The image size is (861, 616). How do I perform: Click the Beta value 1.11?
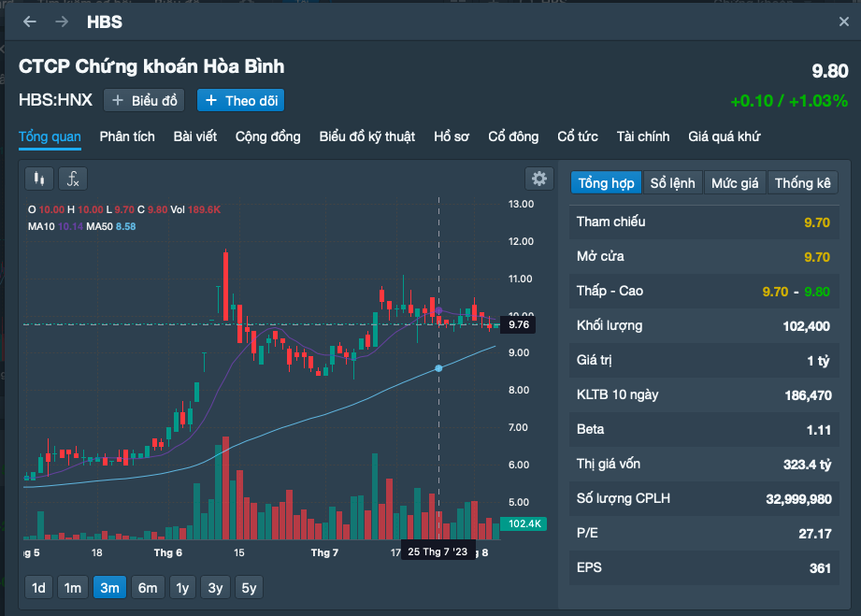[x=818, y=430]
